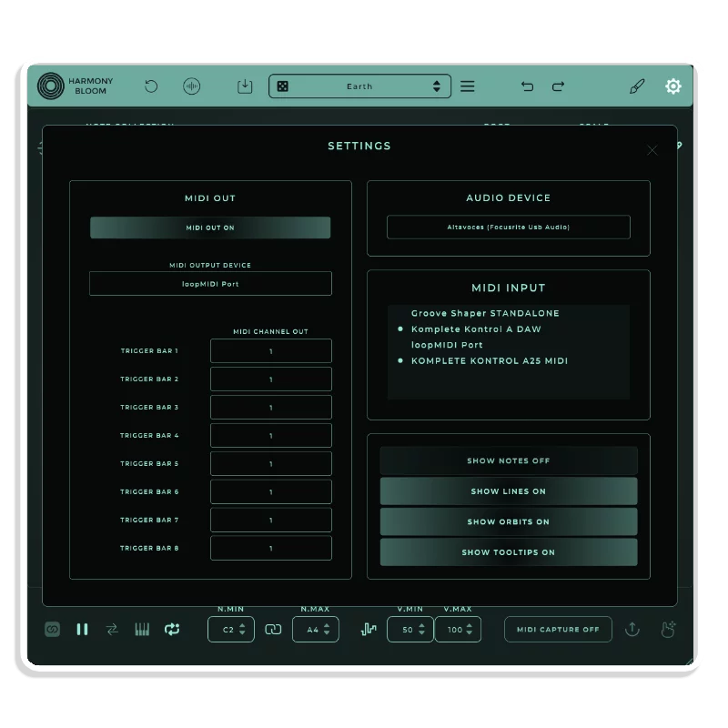Click the velocity waveform icon
Image resolution: width=728 pixels, height=728 pixels.
click(x=369, y=630)
